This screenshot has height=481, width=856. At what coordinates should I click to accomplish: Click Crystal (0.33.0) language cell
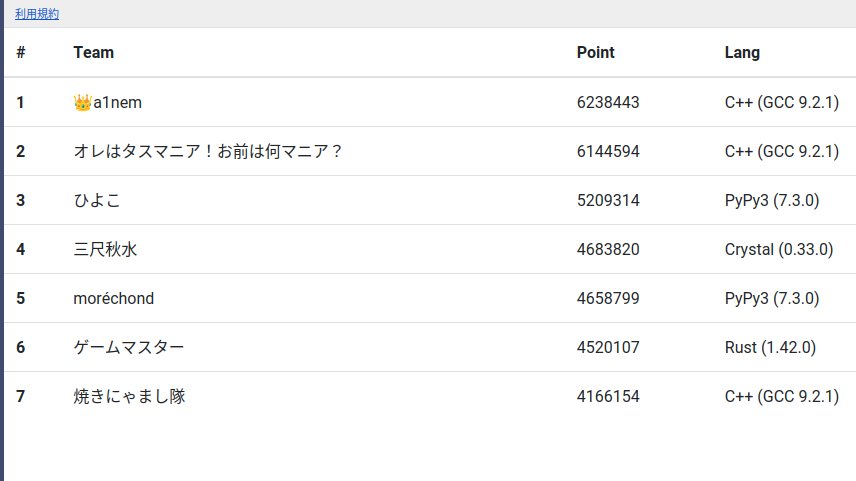coord(779,250)
